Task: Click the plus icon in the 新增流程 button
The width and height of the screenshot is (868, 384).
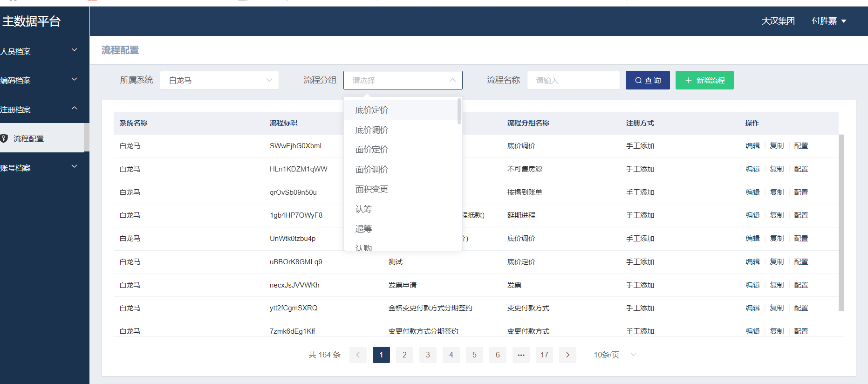Action: click(689, 81)
